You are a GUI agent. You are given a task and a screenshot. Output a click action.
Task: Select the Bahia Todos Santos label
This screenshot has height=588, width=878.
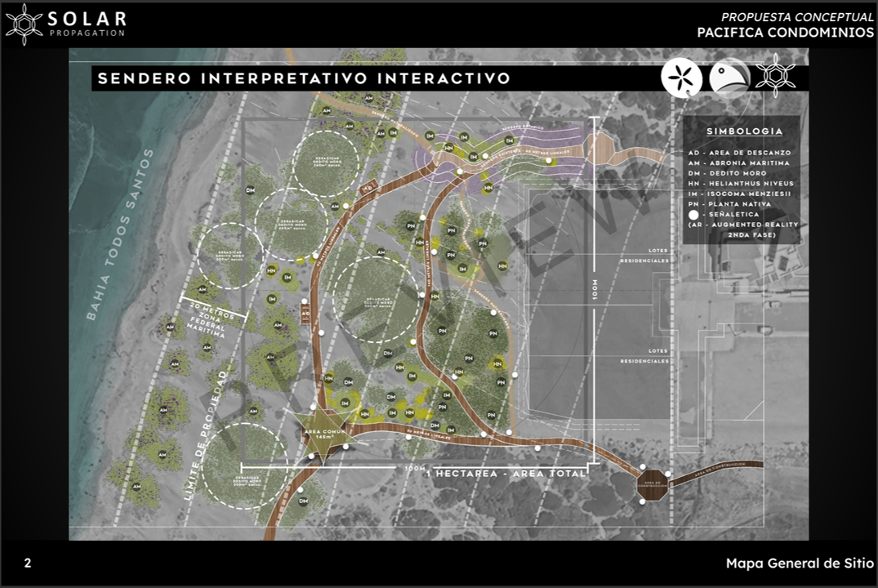[x=121, y=234]
